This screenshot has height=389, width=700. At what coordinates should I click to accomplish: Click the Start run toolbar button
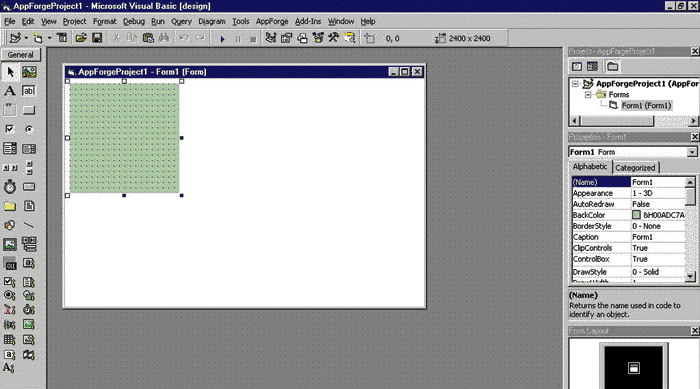pos(222,39)
